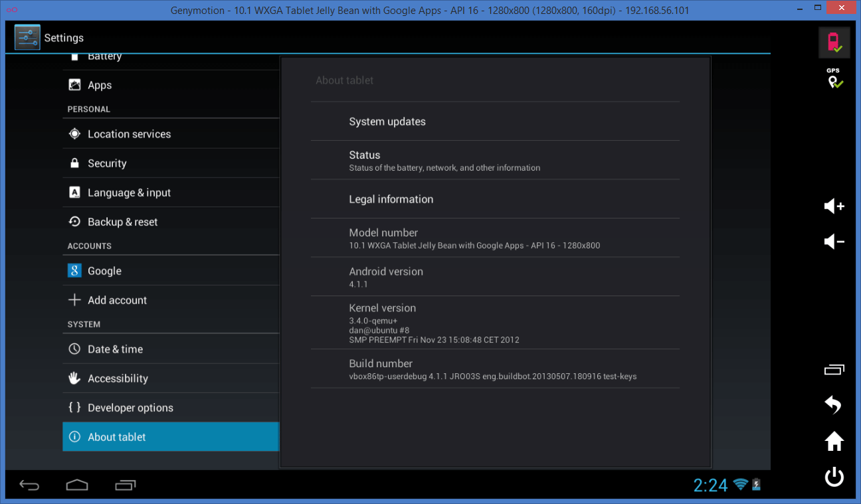Choose Add account label

click(x=118, y=300)
